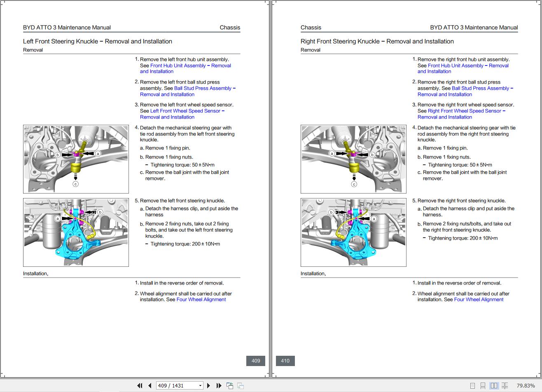
Task: Open the Left Front Wheel Speed Sensor link
Action: tap(182, 114)
